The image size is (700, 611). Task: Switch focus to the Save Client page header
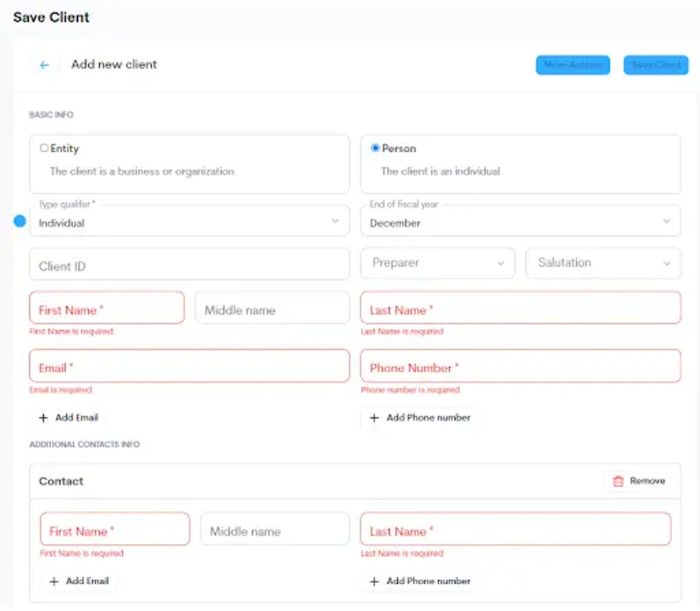click(51, 17)
